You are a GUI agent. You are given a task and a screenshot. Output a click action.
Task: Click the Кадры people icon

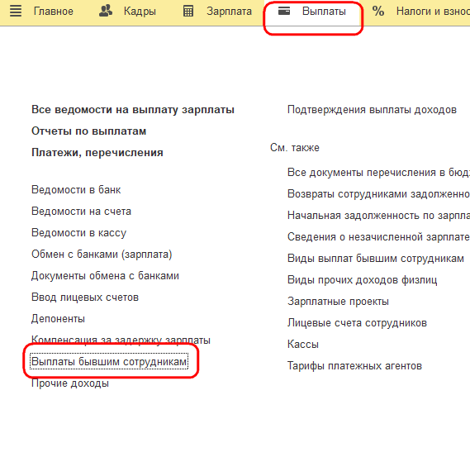pos(106,11)
